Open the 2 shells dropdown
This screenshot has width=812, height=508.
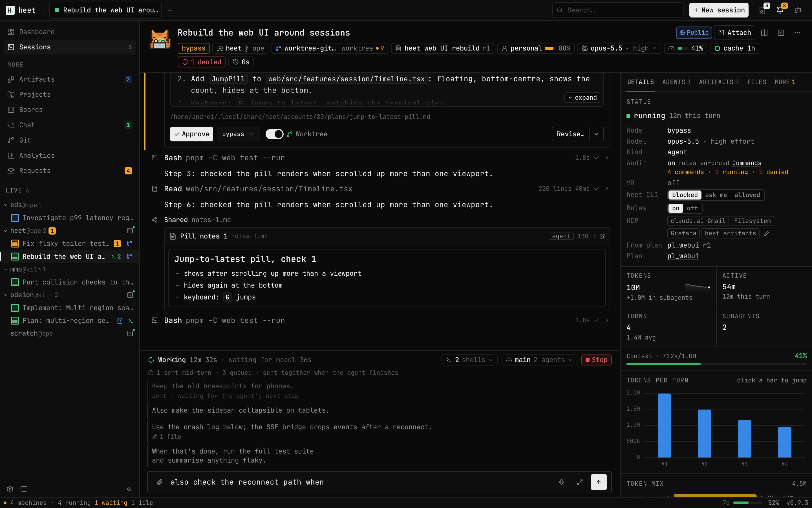pos(469,360)
